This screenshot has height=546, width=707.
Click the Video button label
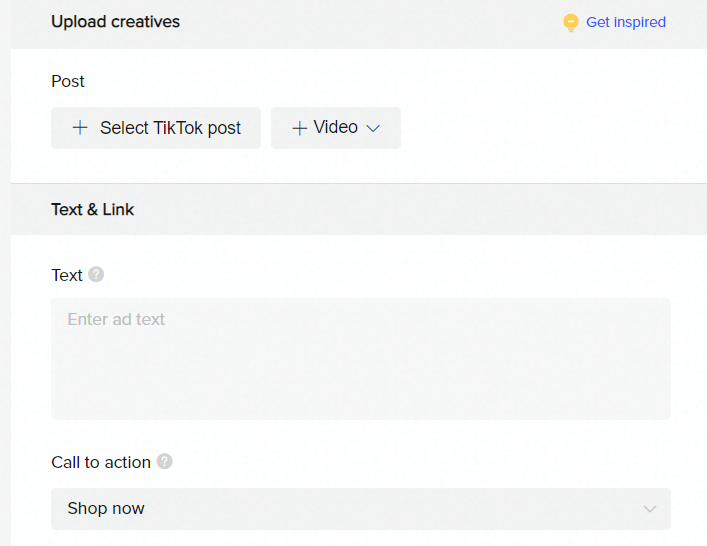[x=335, y=128]
